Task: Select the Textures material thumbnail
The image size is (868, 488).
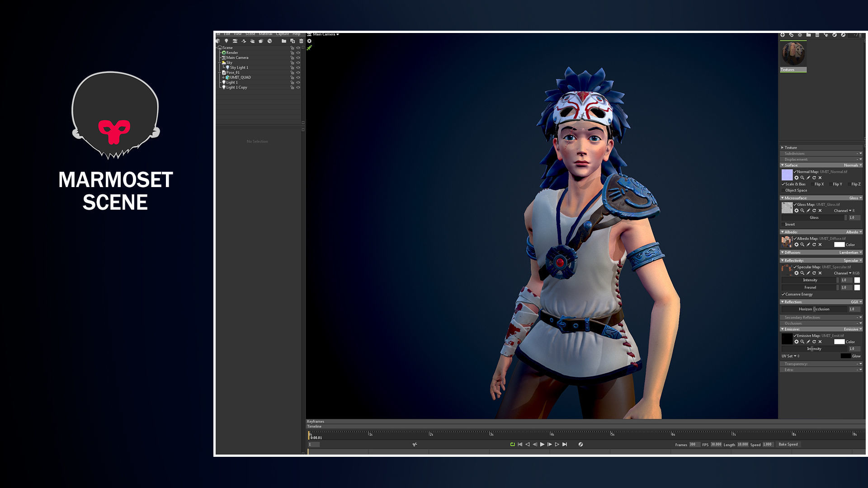Action: click(793, 56)
